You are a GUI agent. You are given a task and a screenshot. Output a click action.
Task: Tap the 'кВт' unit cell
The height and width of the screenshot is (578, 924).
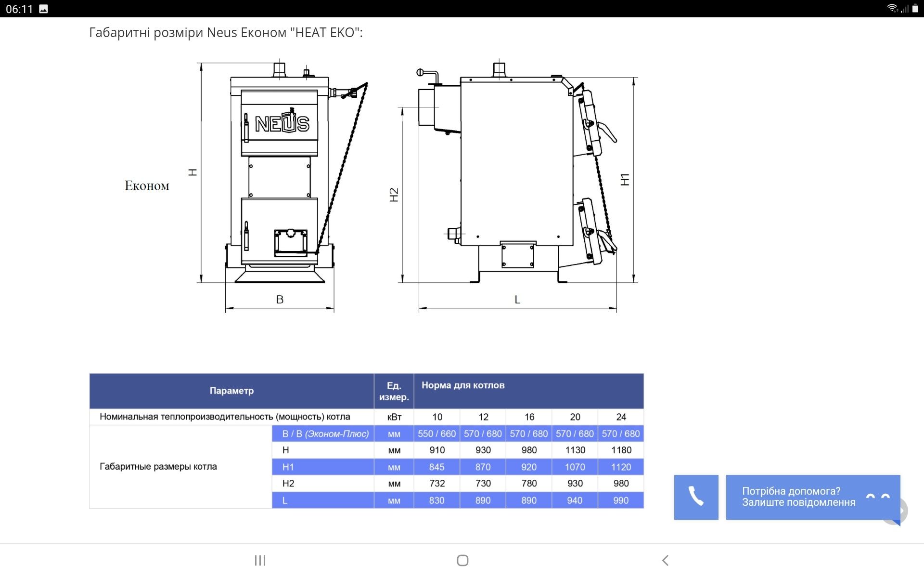(394, 417)
